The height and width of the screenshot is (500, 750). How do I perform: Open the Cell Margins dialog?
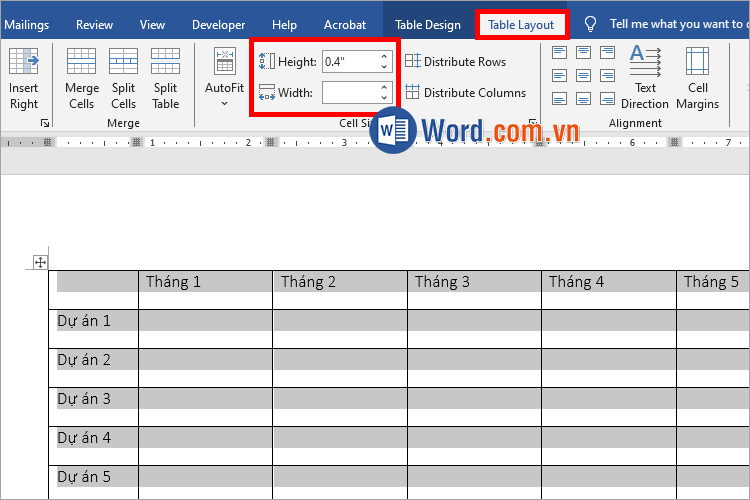(697, 78)
